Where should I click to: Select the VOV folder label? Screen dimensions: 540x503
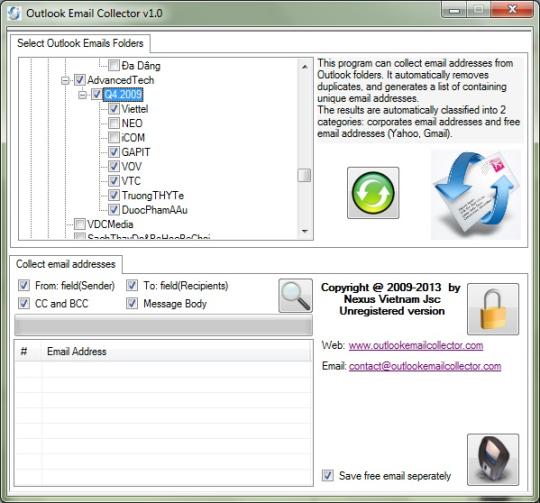pyautogui.click(x=131, y=167)
